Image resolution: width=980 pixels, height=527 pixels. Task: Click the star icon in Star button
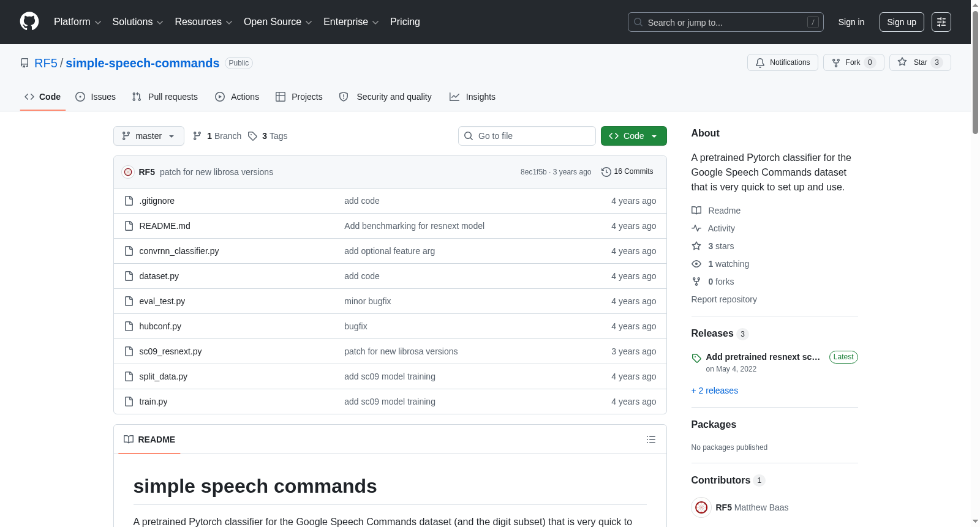click(x=902, y=62)
